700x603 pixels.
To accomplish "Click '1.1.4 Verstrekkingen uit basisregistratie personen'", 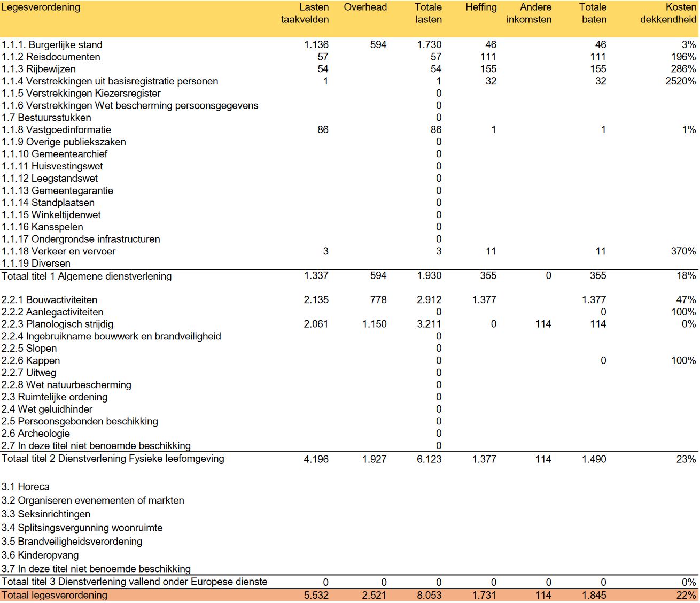I will [110, 81].
